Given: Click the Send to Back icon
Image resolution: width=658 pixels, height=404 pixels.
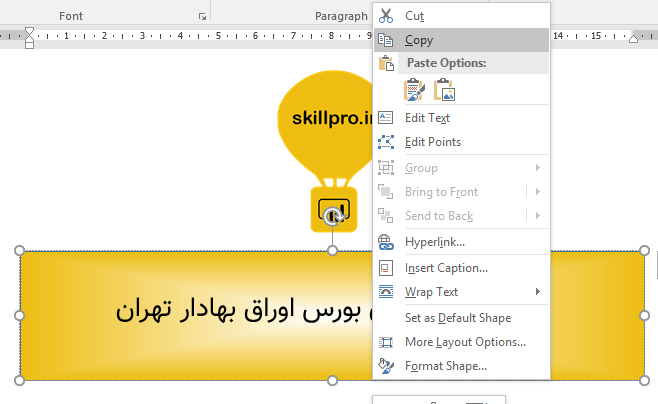Looking at the screenshot, I should [386, 216].
